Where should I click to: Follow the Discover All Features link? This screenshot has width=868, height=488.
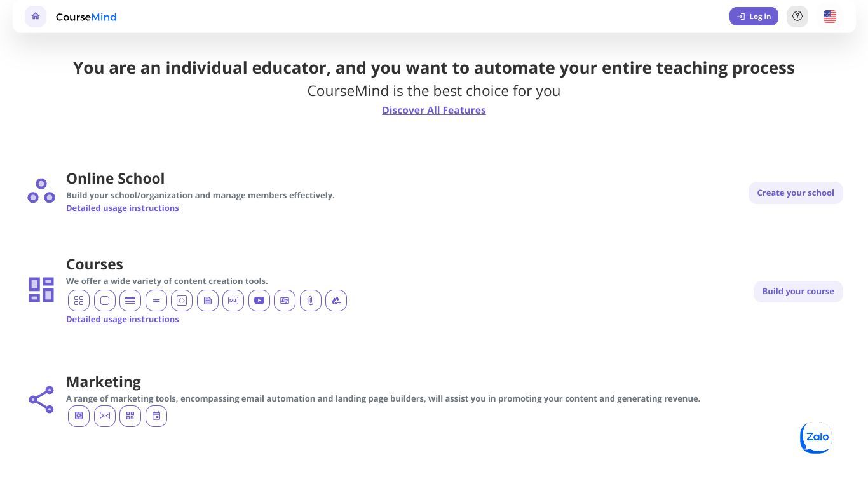tap(434, 110)
